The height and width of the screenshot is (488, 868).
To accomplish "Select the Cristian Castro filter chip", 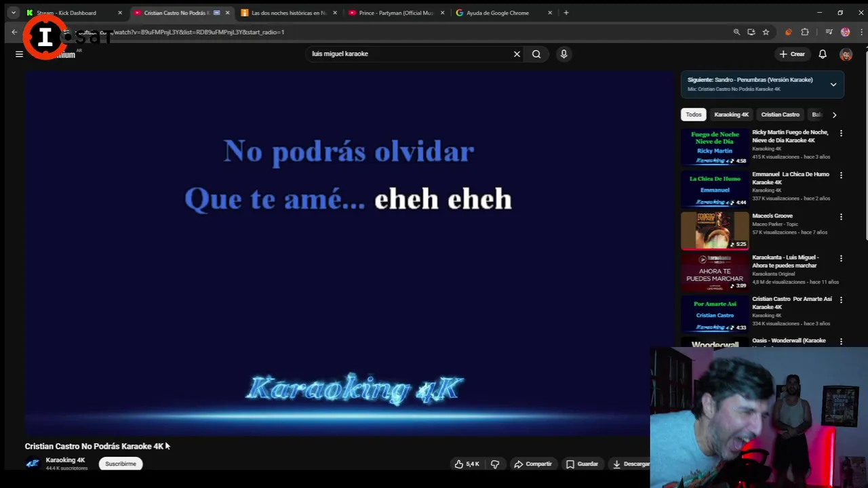I will (780, 115).
